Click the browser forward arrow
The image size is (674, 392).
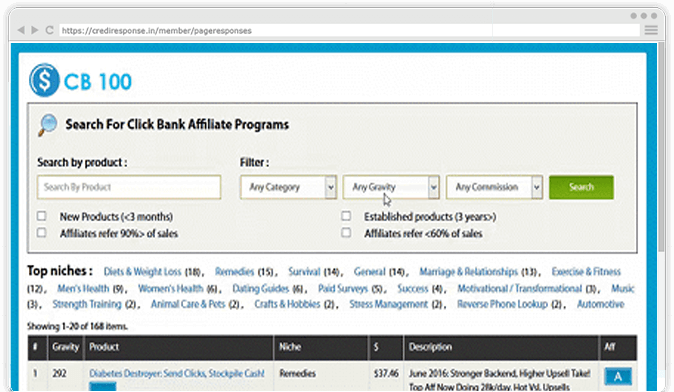(35, 30)
